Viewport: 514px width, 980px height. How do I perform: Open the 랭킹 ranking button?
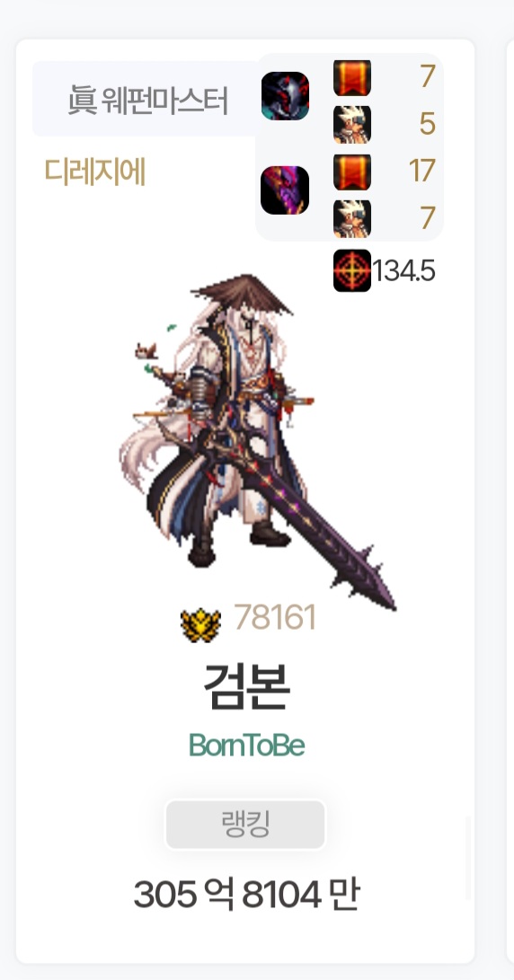245,825
